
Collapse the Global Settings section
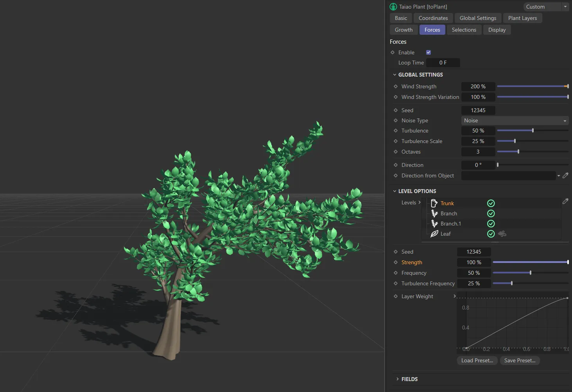click(x=394, y=75)
